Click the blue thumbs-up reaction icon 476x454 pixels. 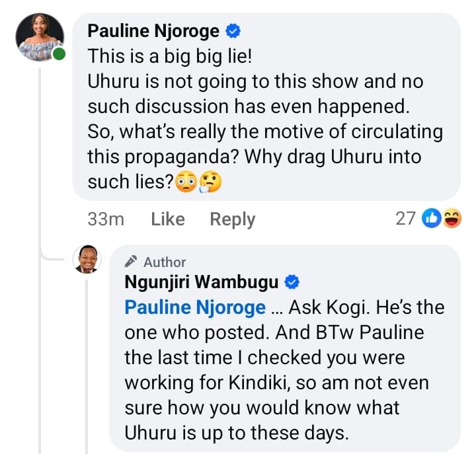(431, 218)
